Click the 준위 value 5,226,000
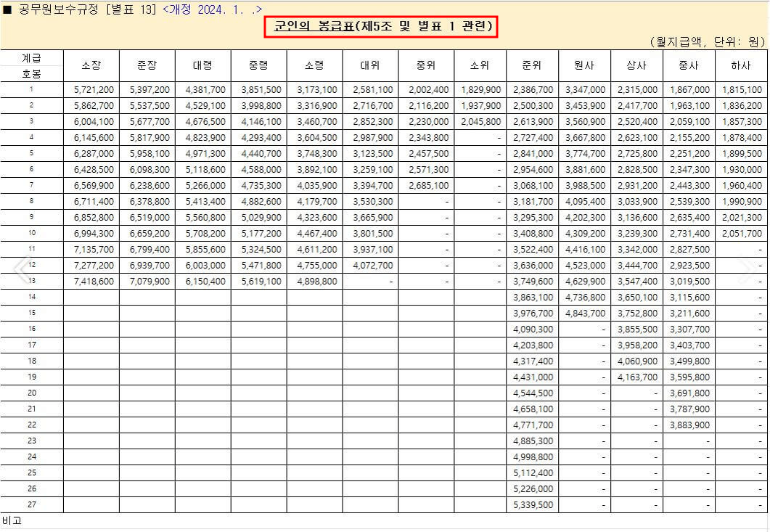The width and height of the screenshot is (770, 532). point(533,488)
